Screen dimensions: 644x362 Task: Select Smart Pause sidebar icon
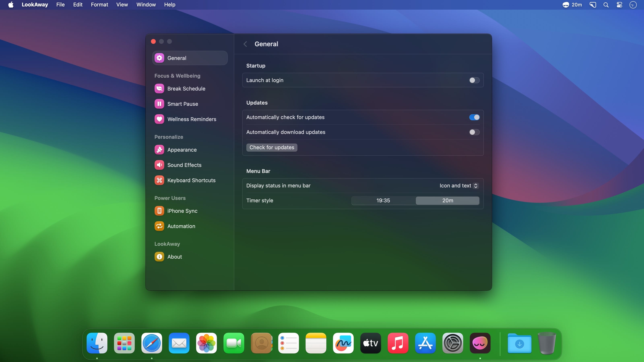(x=159, y=104)
